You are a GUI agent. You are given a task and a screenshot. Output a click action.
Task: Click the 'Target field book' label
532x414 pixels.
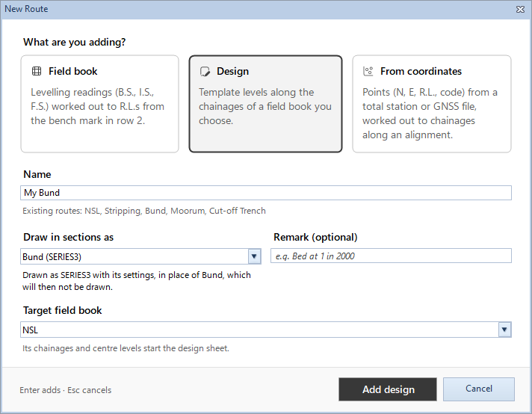tap(63, 310)
